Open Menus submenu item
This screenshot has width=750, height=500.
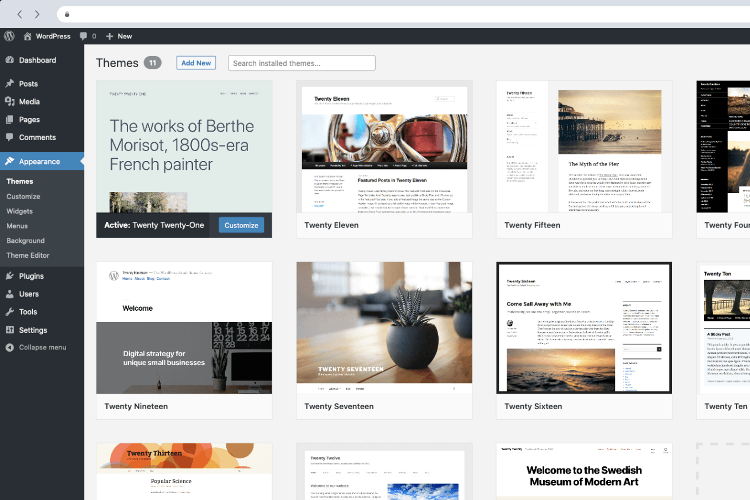[x=17, y=226]
